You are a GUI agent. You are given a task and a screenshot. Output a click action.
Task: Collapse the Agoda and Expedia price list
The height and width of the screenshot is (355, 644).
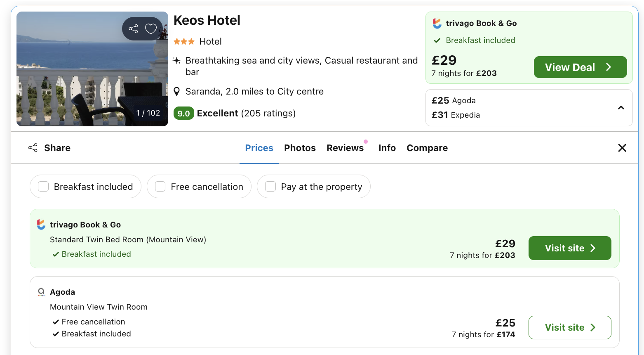coord(621,108)
